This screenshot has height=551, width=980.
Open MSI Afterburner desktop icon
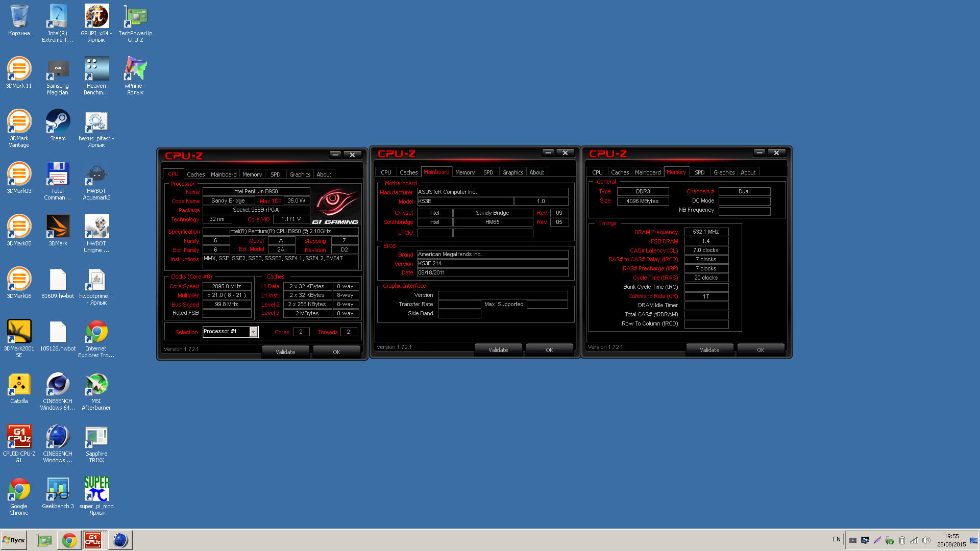[x=96, y=391]
